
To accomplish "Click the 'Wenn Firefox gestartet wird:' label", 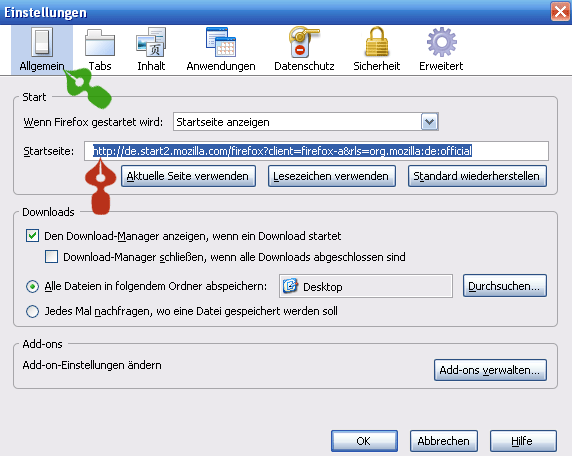I will pyautogui.click(x=93, y=122).
